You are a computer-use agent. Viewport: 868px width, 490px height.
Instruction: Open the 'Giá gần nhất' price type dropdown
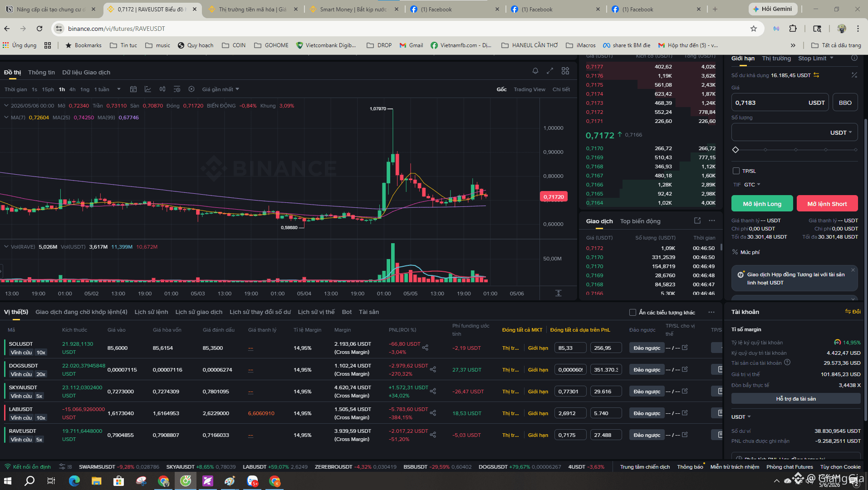(221, 89)
